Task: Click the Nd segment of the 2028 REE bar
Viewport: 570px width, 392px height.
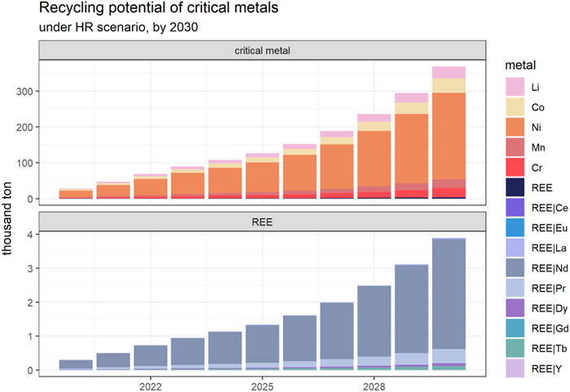Action: (x=374, y=321)
